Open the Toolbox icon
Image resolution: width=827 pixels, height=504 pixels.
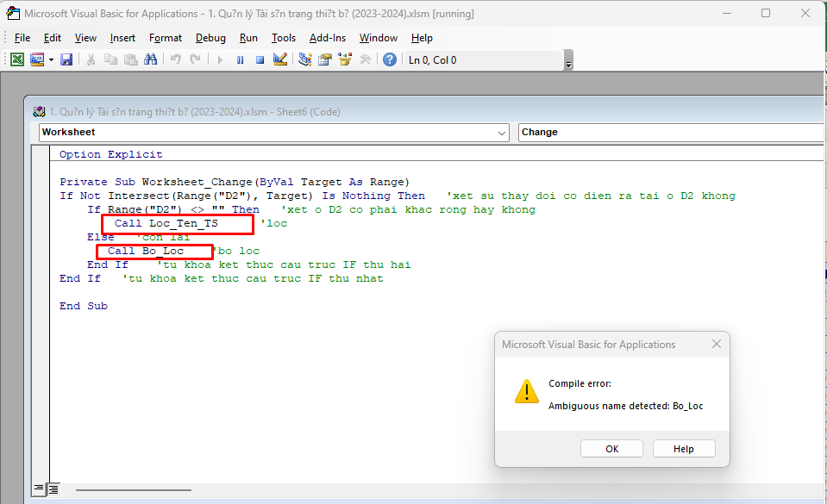(x=365, y=59)
